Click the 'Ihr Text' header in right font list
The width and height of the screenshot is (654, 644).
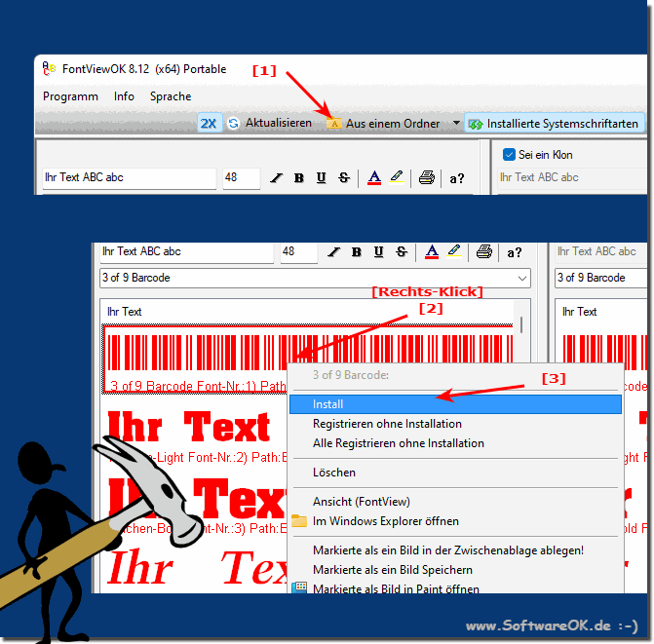579,312
